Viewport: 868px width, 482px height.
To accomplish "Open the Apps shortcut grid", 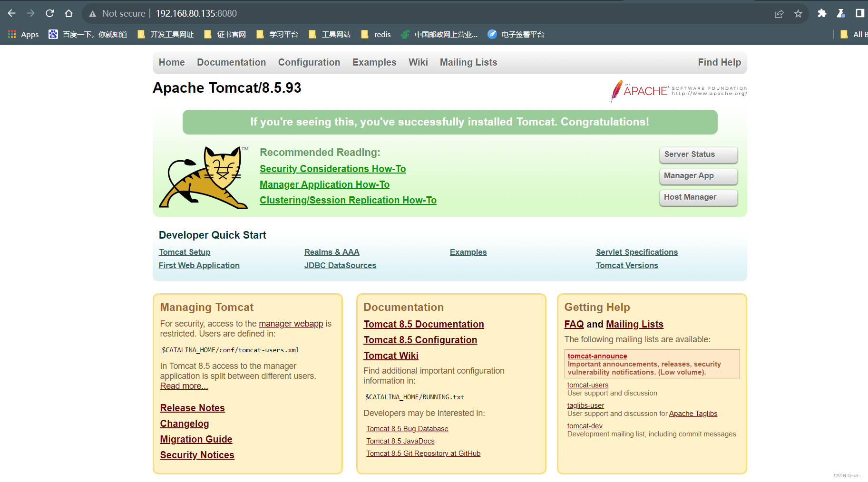I will (23, 34).
